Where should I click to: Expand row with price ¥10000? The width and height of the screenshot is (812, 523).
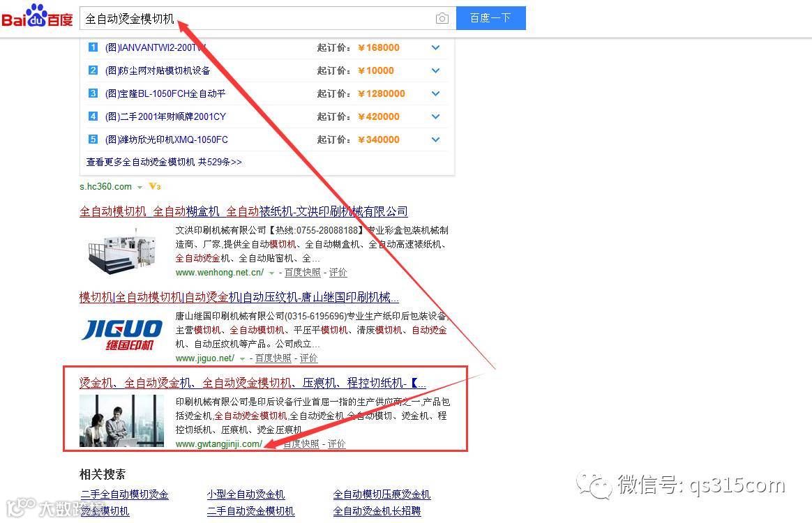point(435,70)
